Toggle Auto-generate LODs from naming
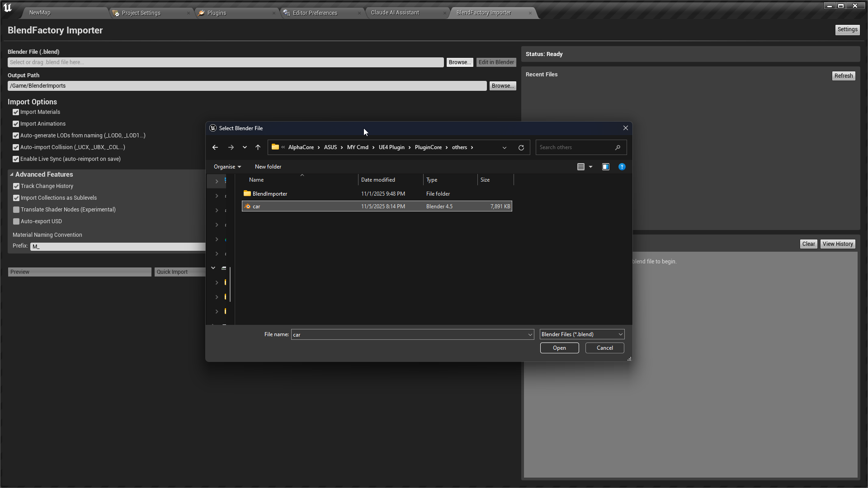Viewport: 868px width, 488px height. tap(16, 136)
